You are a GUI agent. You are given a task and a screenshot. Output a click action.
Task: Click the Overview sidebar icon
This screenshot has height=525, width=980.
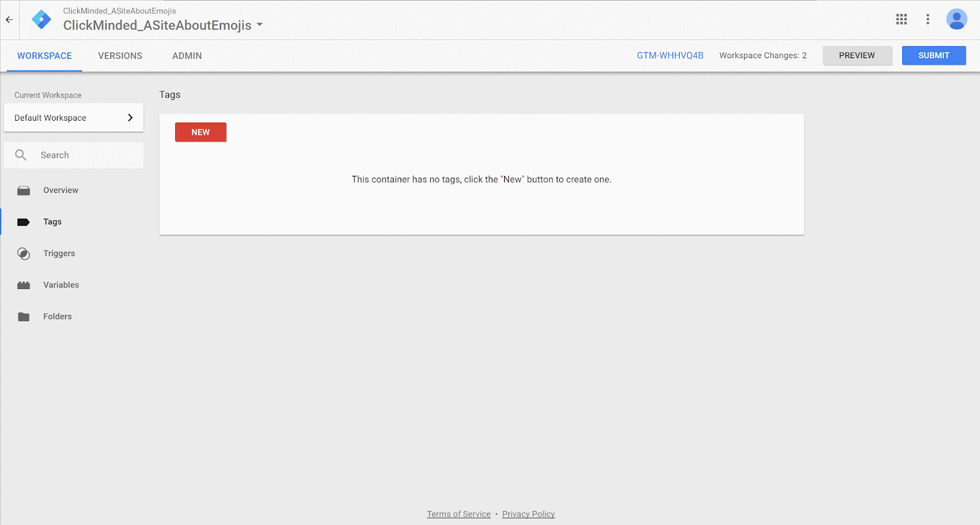coord(24,191)
